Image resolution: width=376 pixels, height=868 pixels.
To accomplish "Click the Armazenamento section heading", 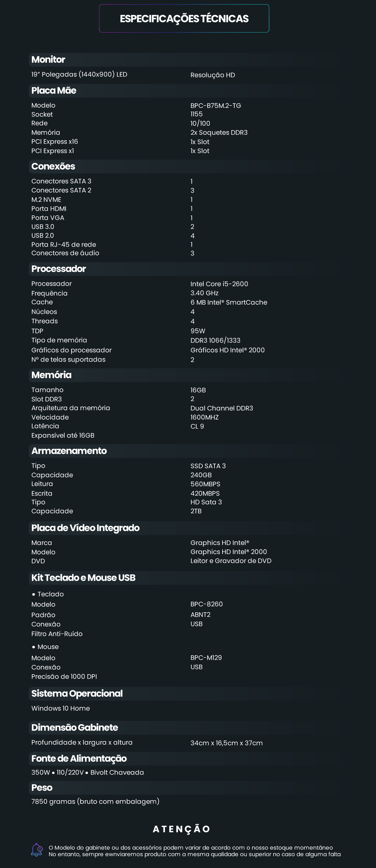I will click(x=69, y=451).
